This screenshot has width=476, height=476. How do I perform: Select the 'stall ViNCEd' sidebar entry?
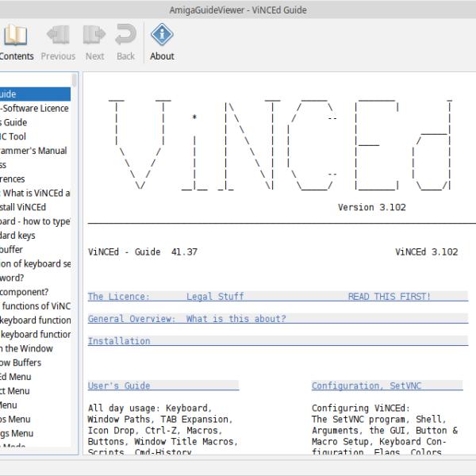[35, 207]
